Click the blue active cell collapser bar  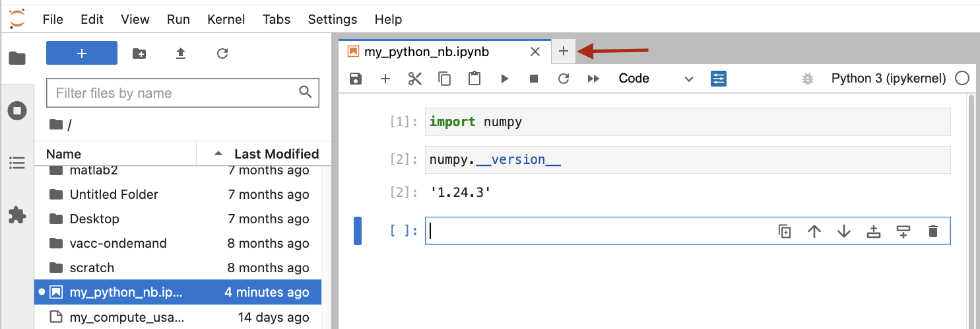[x=358, y=231]
